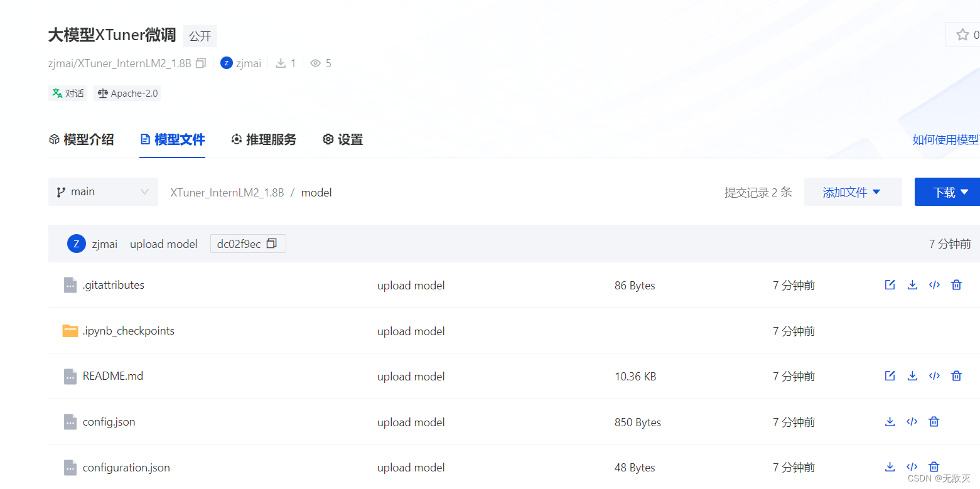Viewport: 980px width, 489px height.
Task: Click the 850 Bytes size value
Action: tap(638, 422)
